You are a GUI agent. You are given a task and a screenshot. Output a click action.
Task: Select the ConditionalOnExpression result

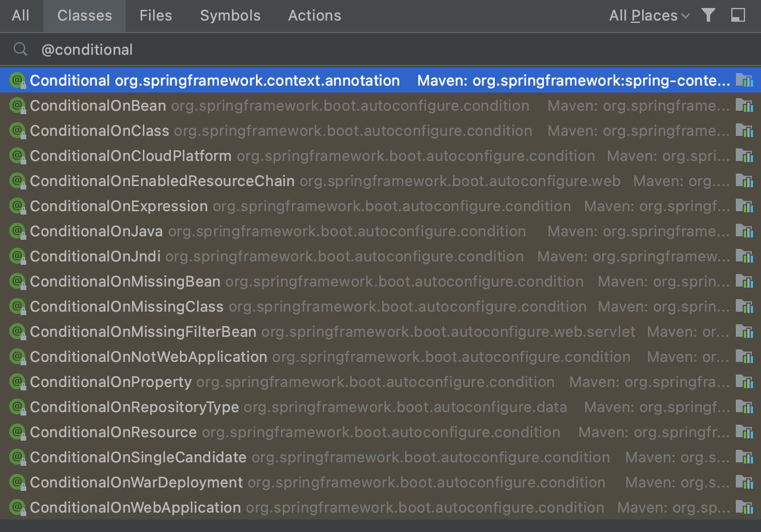tap(380, 206)
